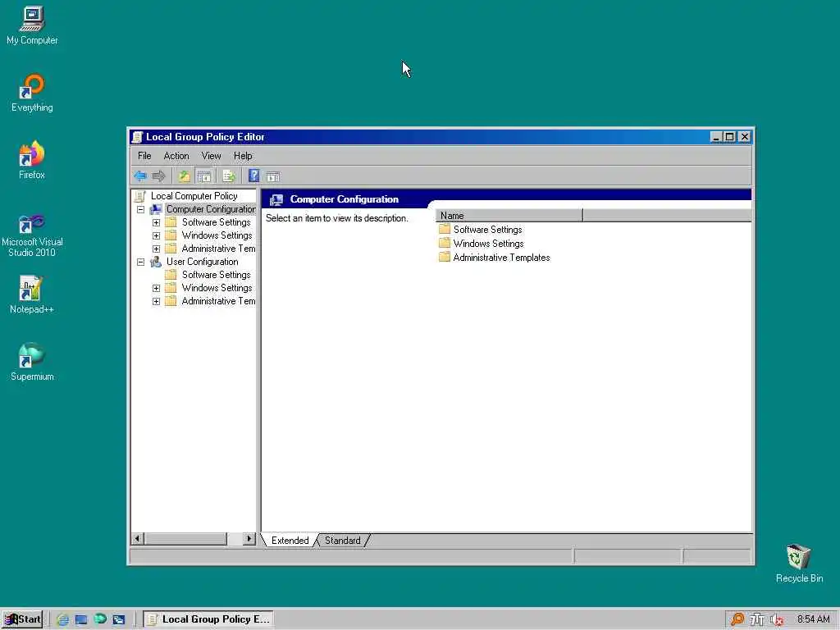Open the View menu
This screenshot has height=630, width=840.
[211, 156]
